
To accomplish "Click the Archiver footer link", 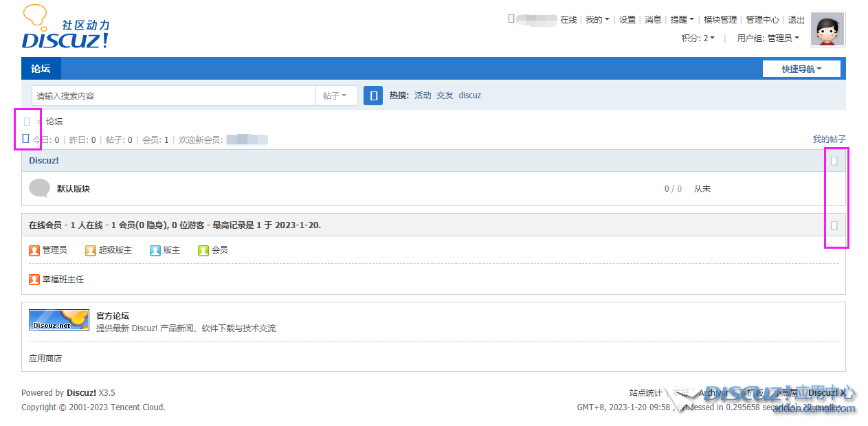I will point(713,392).
